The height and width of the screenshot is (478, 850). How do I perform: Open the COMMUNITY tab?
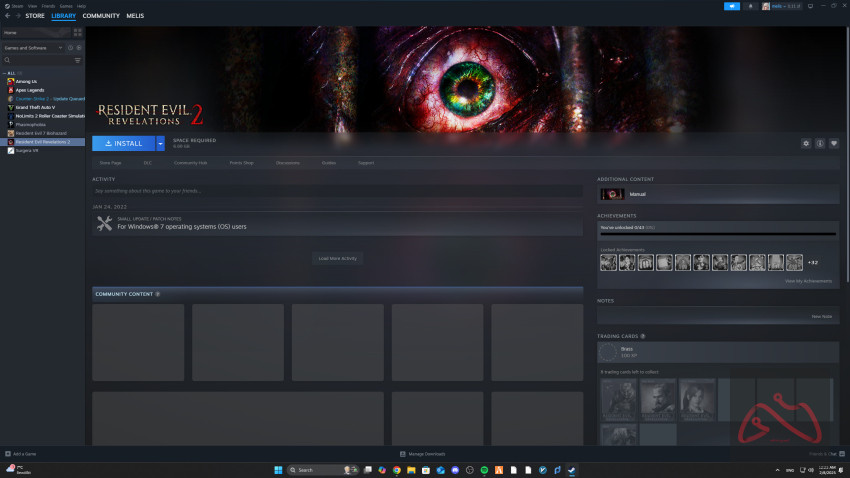pos(101,16)
